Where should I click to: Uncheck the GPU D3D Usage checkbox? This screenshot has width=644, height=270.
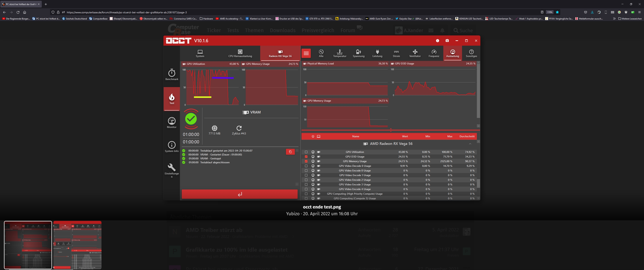click(306, 157)
